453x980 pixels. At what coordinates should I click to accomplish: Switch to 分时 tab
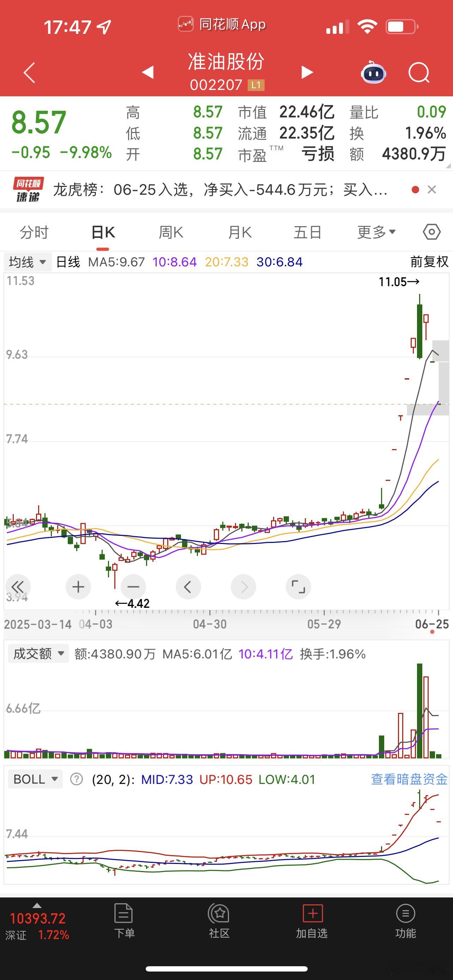(34, 232)
